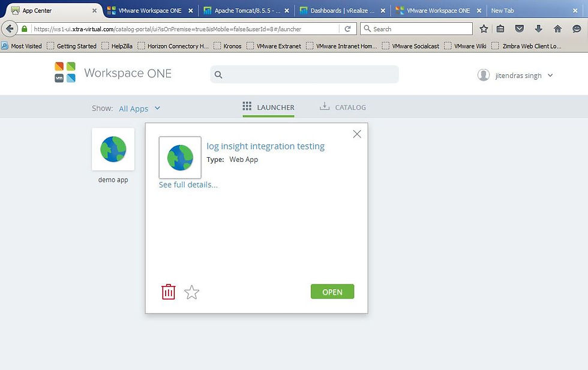Click the chat smiley icon in toolbar
588x370 pixels.
coord(577,29)
